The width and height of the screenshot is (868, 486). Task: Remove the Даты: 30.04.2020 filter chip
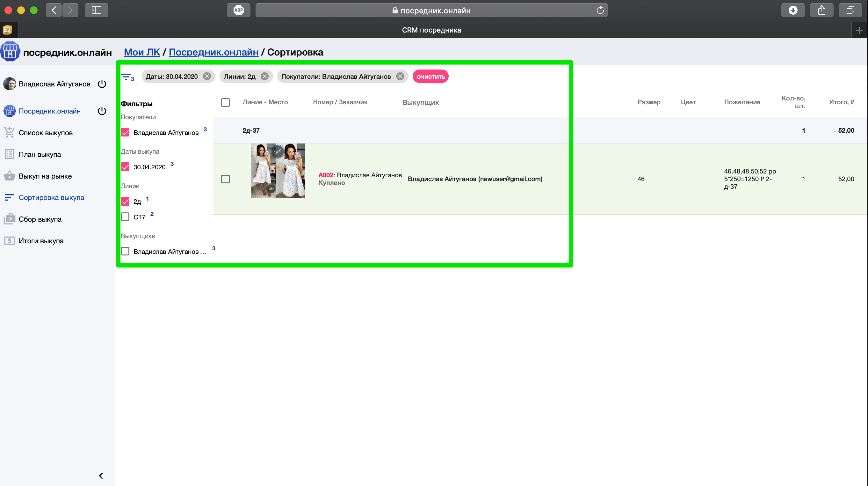207,77
